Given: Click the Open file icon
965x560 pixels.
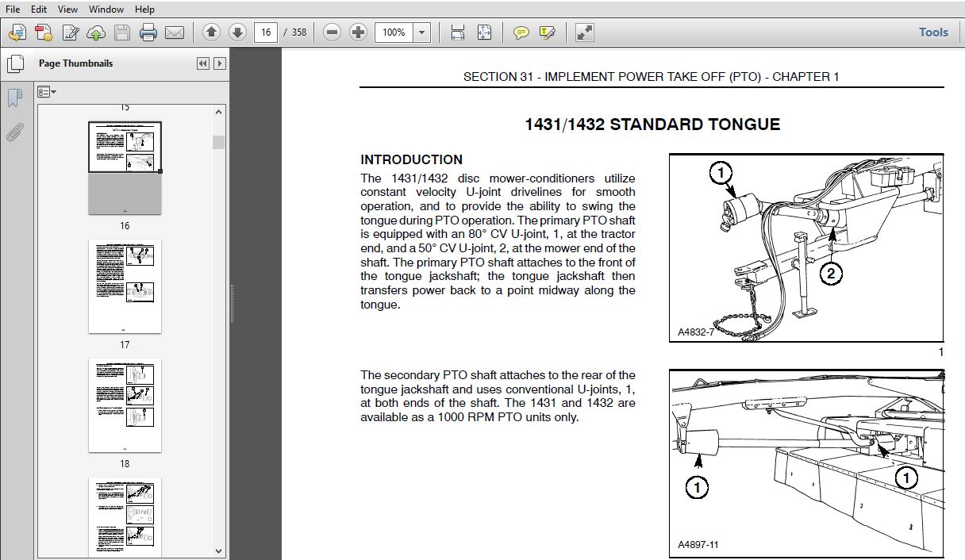Looking at the screenshot, I should [17, 33].
